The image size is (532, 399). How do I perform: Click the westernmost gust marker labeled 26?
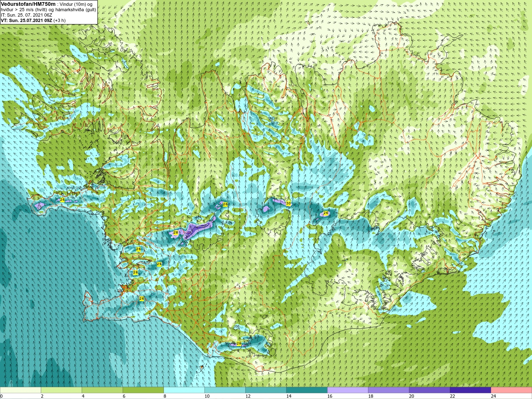point(62,200)
